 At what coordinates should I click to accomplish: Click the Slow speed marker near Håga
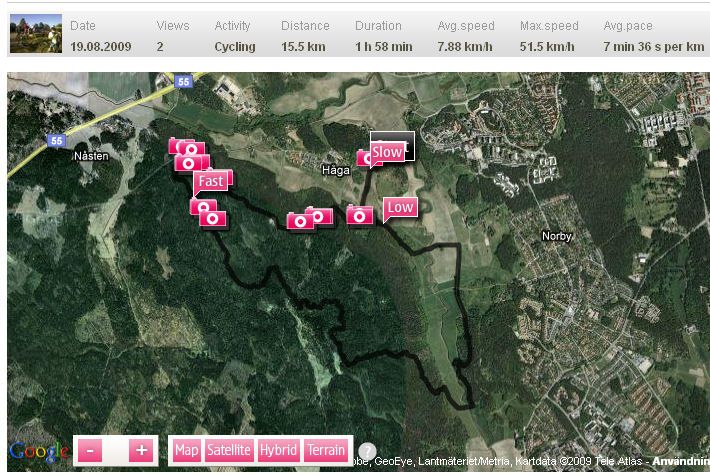click(x=387, y=152)
